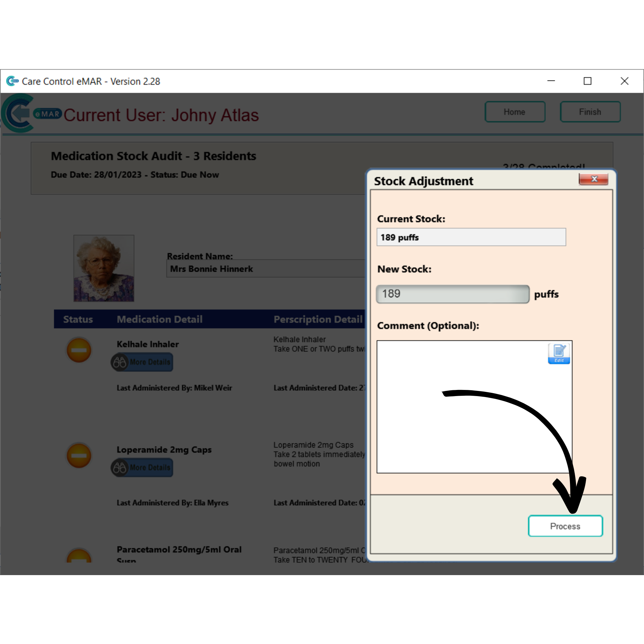This screenshot has height=644, width=644.
Task: Click the Paracetamol status icon
Action: 79,555
